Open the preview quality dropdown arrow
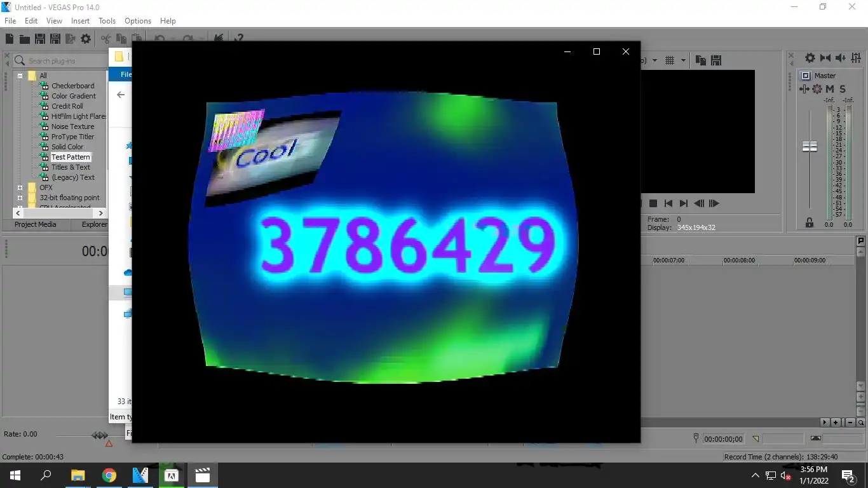 [655, 60]
